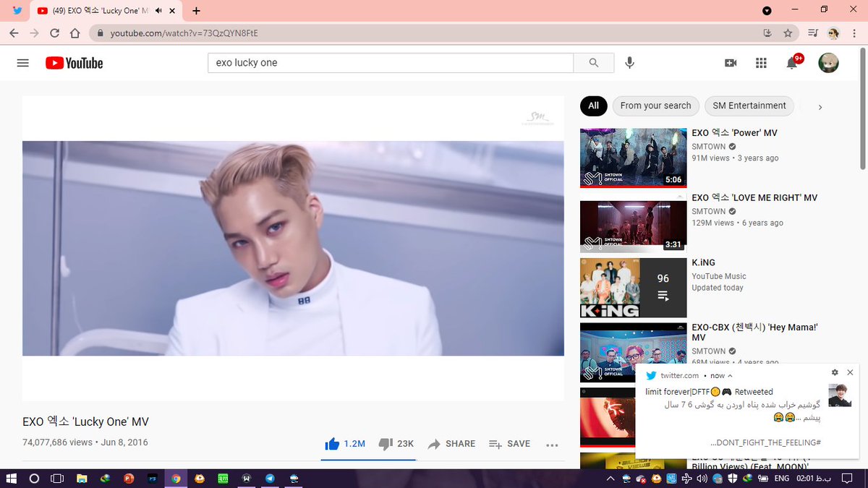
Task: Click the 'Hey Mama!' video thumbnail
Action: tap(634, 352)
